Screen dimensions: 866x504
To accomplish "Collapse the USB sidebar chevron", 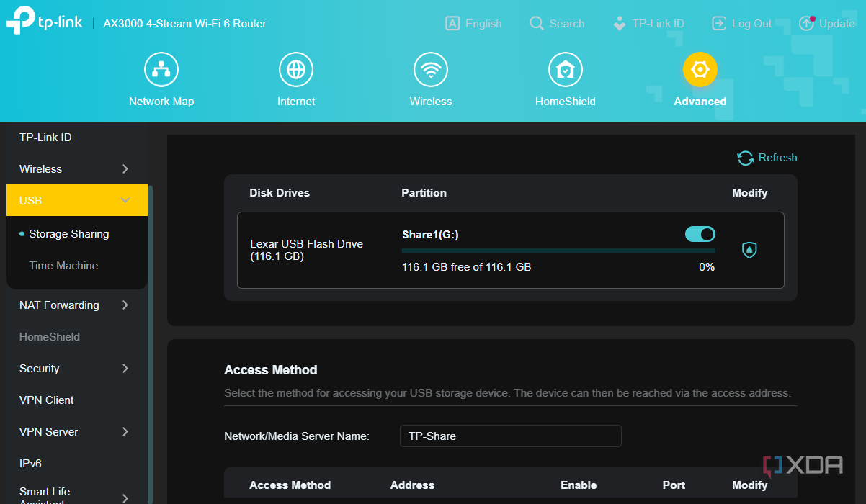I will click(x=125, y=201).
